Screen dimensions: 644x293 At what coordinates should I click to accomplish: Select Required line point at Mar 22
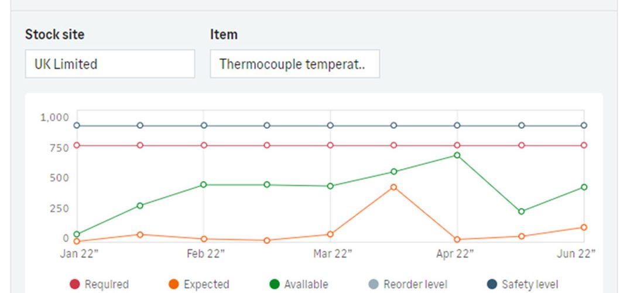[330, 145]
